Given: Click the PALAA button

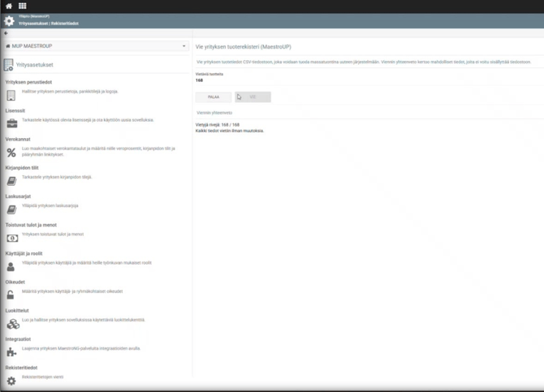Looking at the screenshot, I should click(214, 97).
